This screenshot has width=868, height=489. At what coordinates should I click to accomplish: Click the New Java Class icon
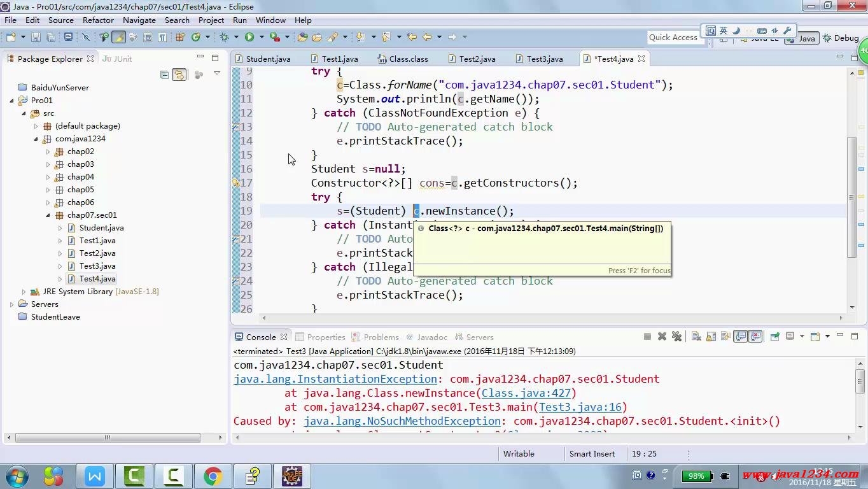(x=196, y=37)
